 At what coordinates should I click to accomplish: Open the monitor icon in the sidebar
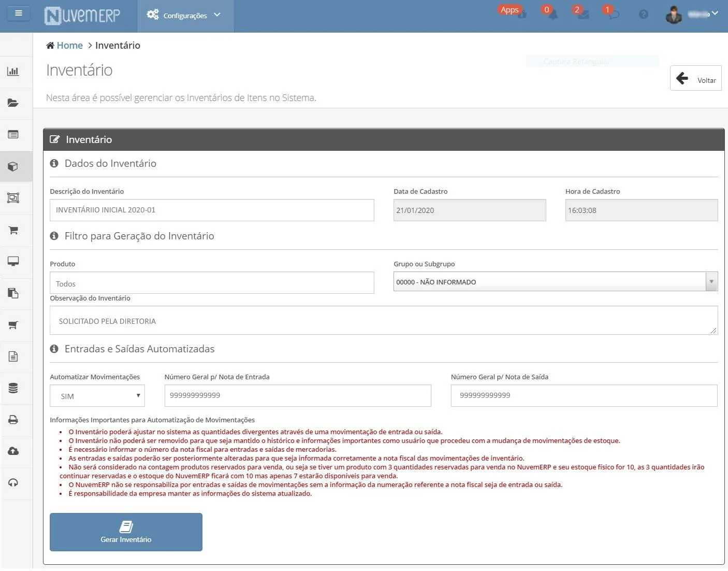point(13,261)
